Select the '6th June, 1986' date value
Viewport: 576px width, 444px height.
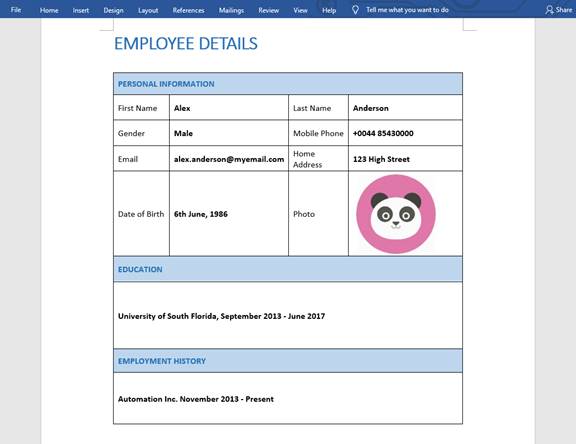[201, 214]
